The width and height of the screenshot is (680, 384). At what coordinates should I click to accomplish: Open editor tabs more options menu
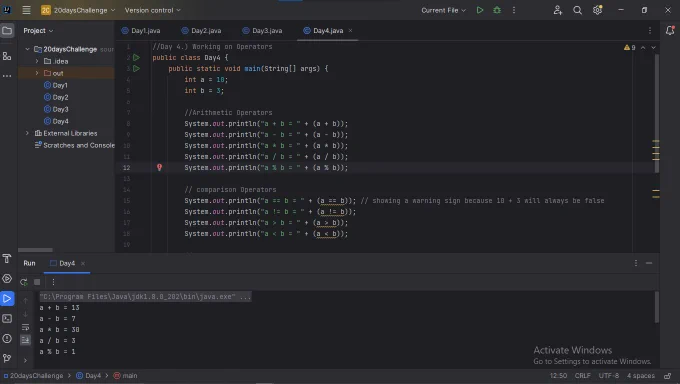(x=650, y=30)
